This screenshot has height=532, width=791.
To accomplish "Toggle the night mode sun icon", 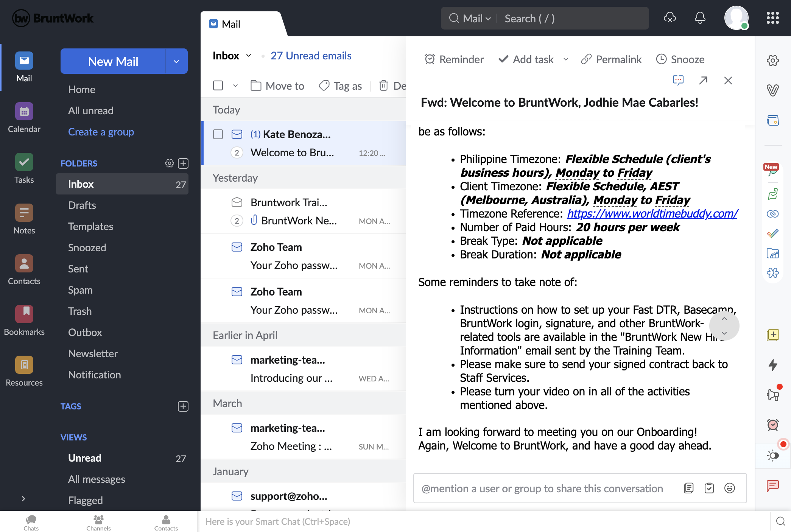I will 772,455.
